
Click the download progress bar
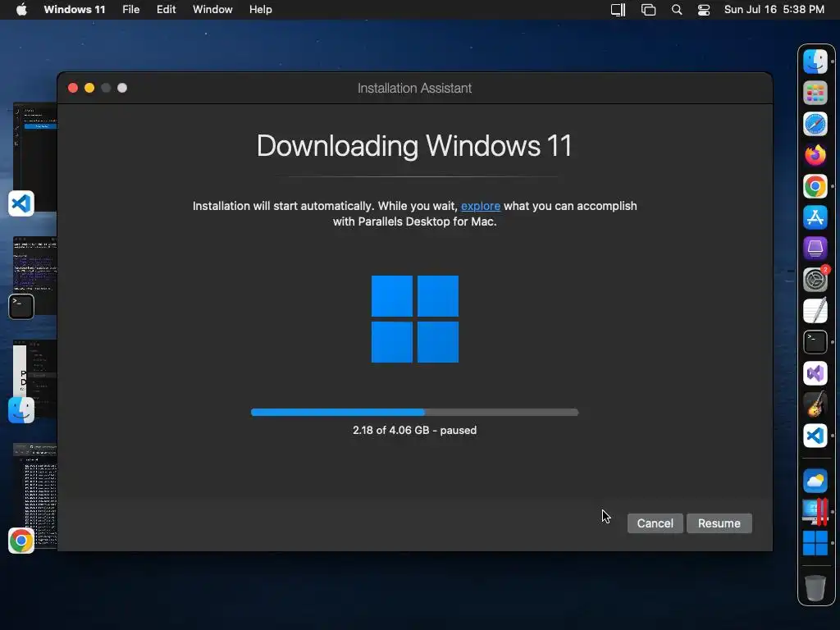pyautogui.click(x=414, y=413)
